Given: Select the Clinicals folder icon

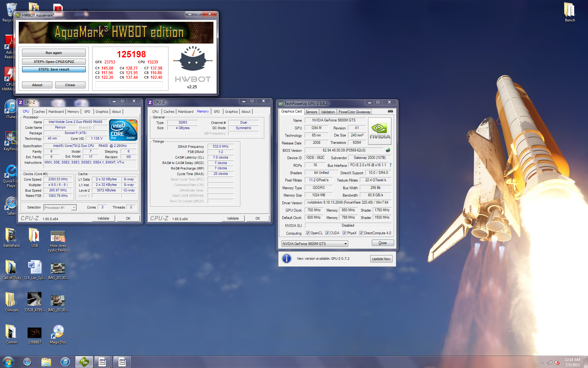Looking at the screenshot, I should pos(11,302).
